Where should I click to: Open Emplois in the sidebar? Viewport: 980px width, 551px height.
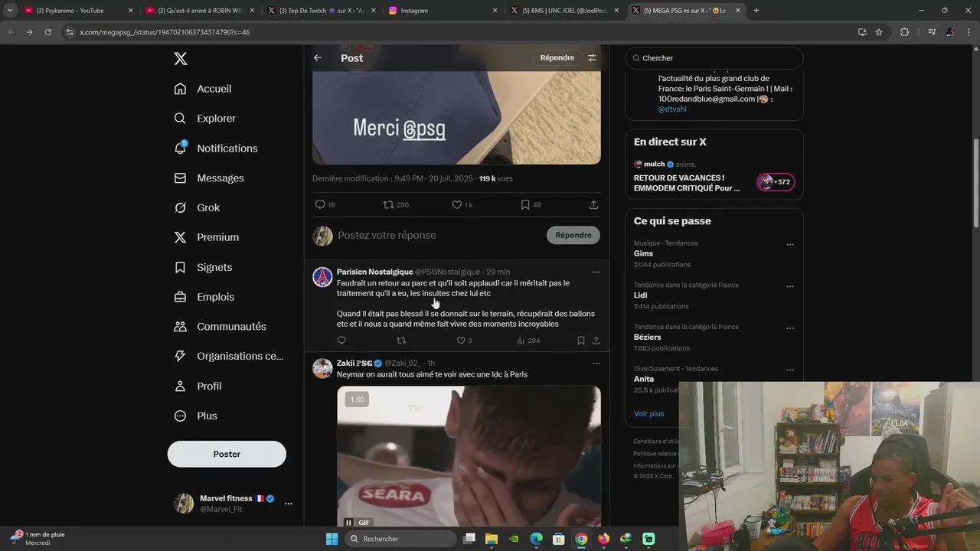[x=204, y=297]
